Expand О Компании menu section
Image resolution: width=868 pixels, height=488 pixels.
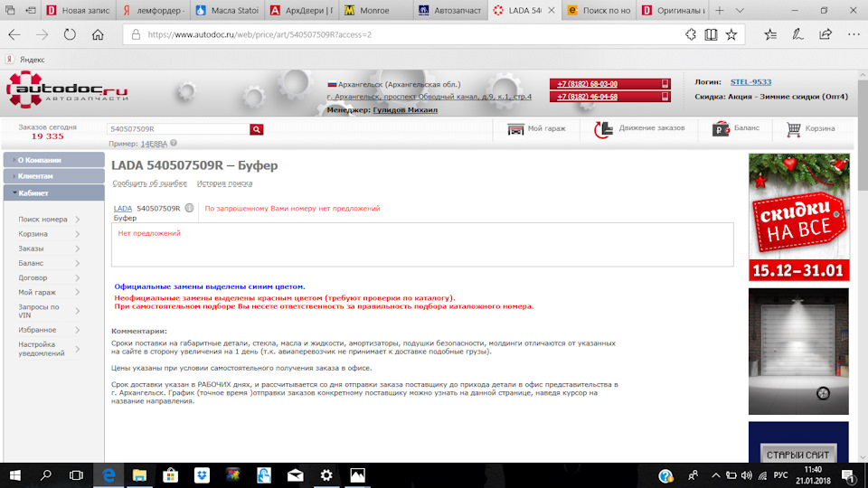(53, 160)
